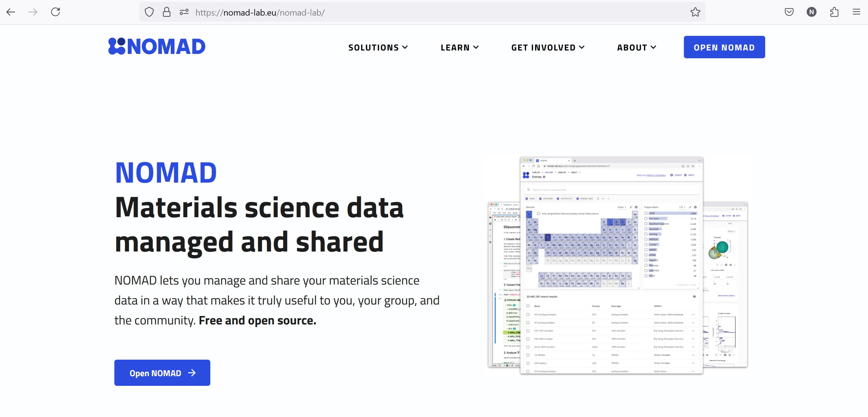Click the Open NOMAD arrow button

[x=162, y=373]
